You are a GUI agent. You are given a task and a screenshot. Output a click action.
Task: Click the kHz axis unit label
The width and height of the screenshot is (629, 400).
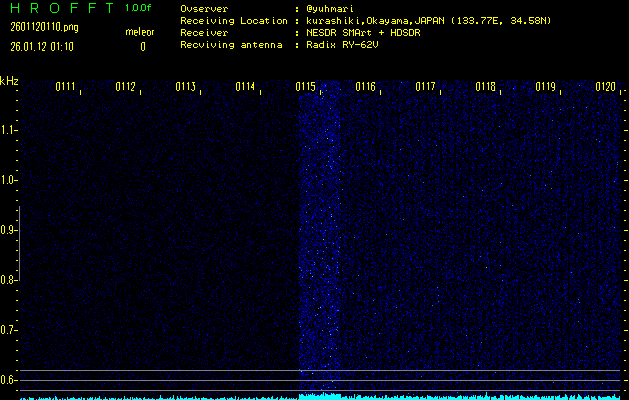tap(9, 81)
